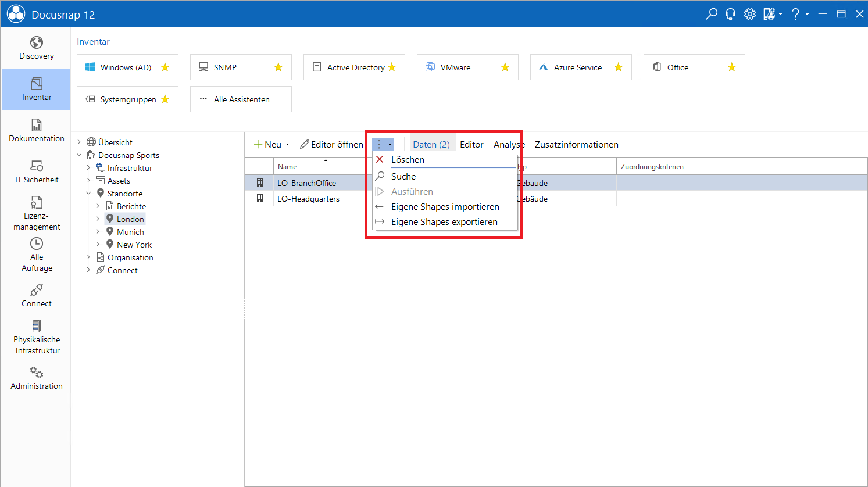The width and height of the screenshot is (868, 487).
Task: Open IT Sicherheit in the sidebar
Action: pos(36,172)
